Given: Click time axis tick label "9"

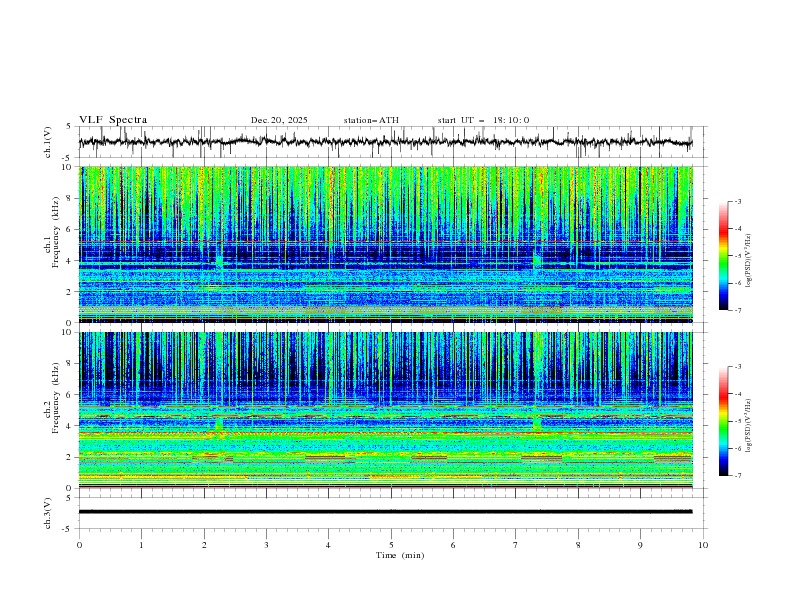Looking at the screenshot, I should click(x=640, y=545).
